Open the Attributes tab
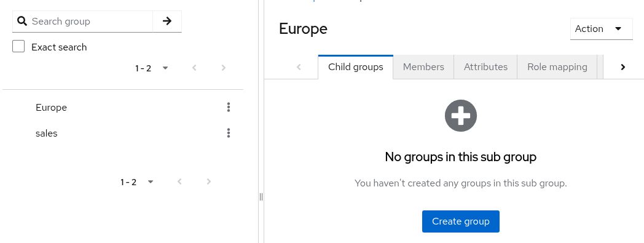The height and width of the screenshot is (243, 644). (x=485, y=67)
